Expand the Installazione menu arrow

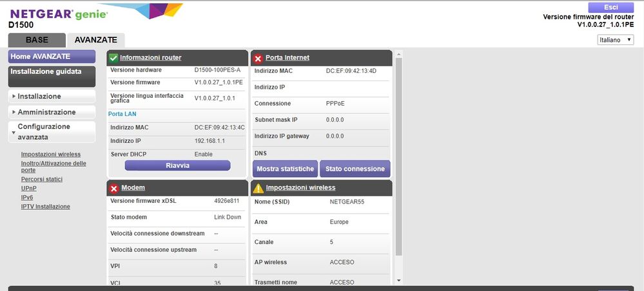[14, 96]
